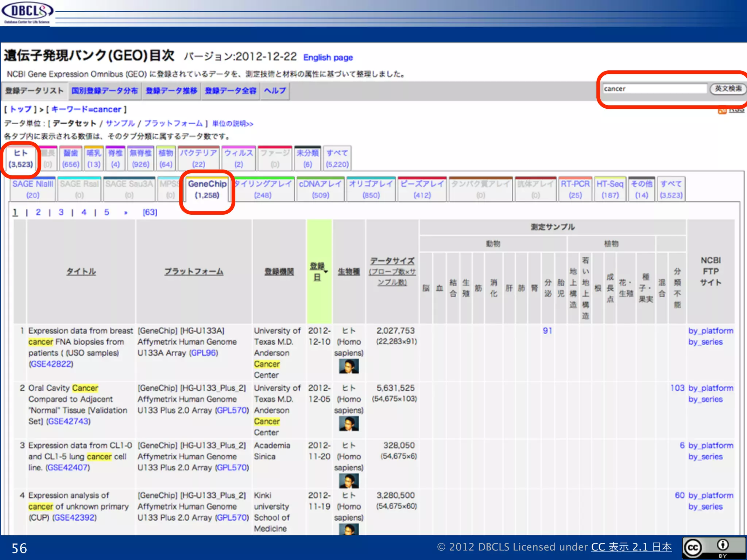The image size is (747, 560).
Task: Go to results page 5
Action: pyautogui.click(x=107, y=212)
